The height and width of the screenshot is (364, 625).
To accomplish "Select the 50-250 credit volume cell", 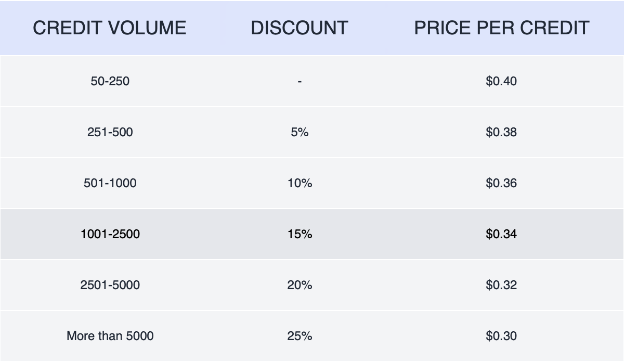I will (110, 81).
